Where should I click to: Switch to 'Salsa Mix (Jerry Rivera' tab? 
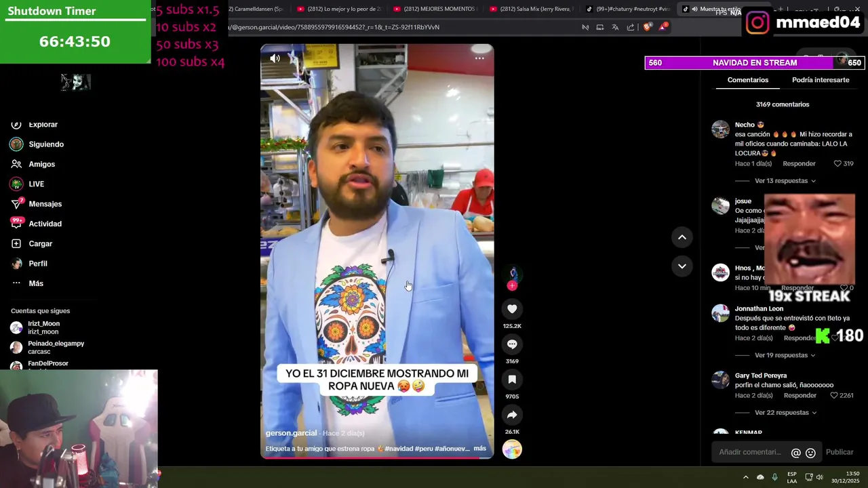pyautogui.click(x=532, y=9)
